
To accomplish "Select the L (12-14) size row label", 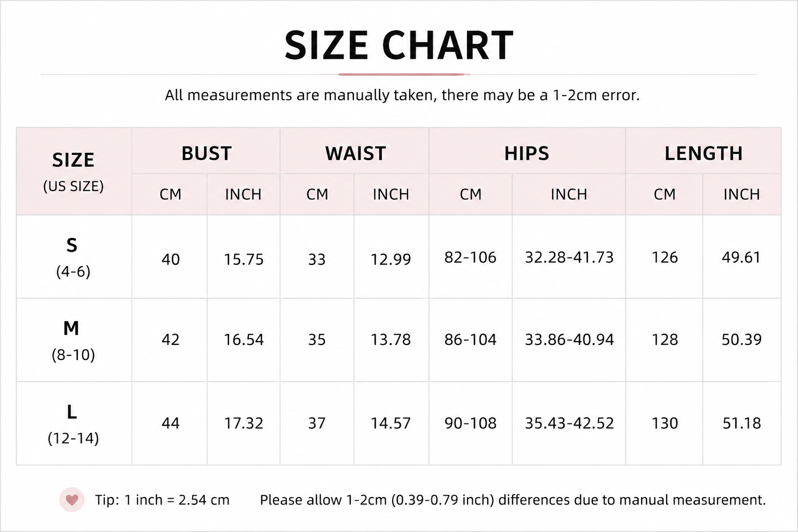I will coord(74,423).
